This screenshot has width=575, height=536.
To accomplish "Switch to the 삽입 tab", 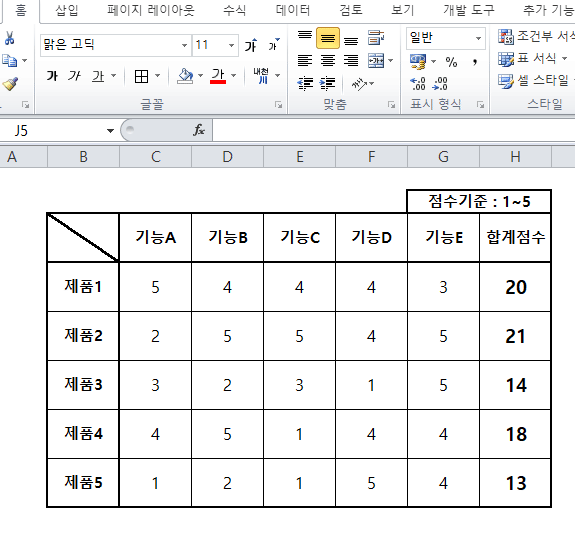I will click(67, 10).
